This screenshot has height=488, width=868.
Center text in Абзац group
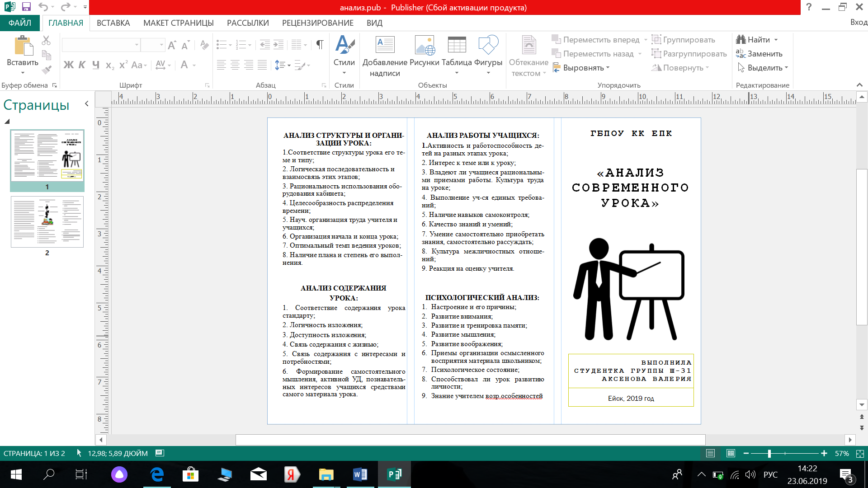[235, 65]
